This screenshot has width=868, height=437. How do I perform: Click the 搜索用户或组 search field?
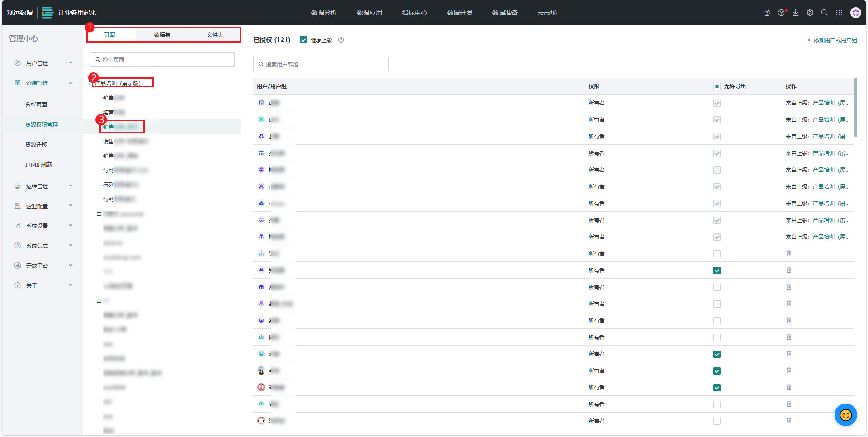click(x=321, y=64)
